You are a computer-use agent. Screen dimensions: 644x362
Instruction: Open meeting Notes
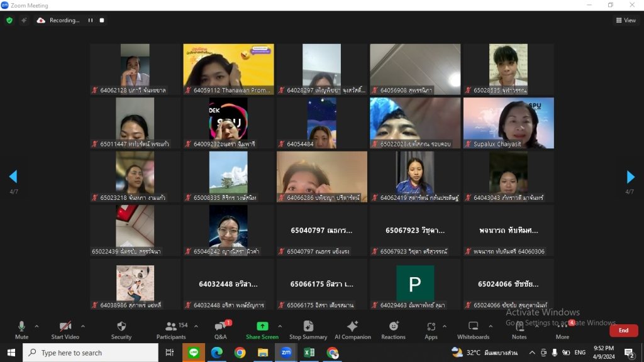519,330
